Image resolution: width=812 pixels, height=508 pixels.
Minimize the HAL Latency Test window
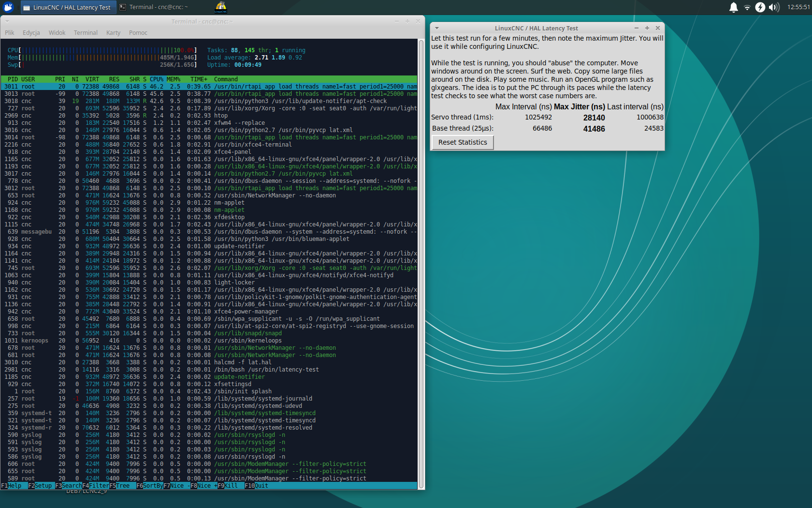[637, 28]
